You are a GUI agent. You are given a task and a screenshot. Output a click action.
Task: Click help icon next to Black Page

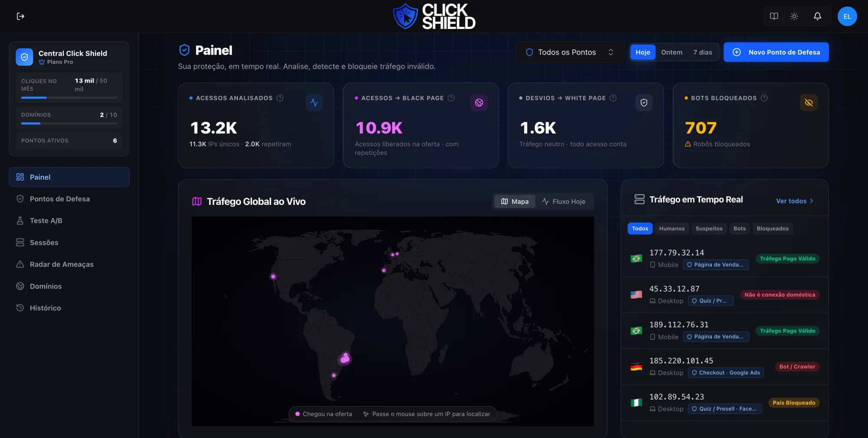[x=451, y=98]
